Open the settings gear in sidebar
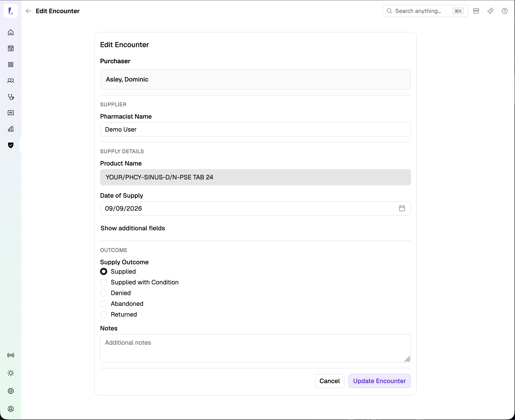515x420 pixels. coord(11,391)
